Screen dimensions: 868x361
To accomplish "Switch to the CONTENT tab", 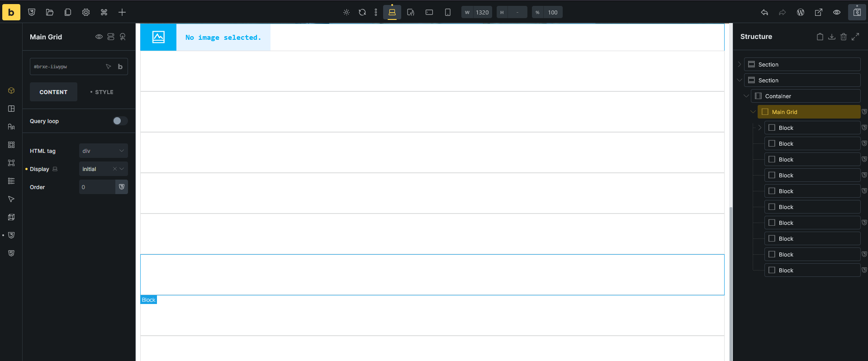I will click(53, 92).
